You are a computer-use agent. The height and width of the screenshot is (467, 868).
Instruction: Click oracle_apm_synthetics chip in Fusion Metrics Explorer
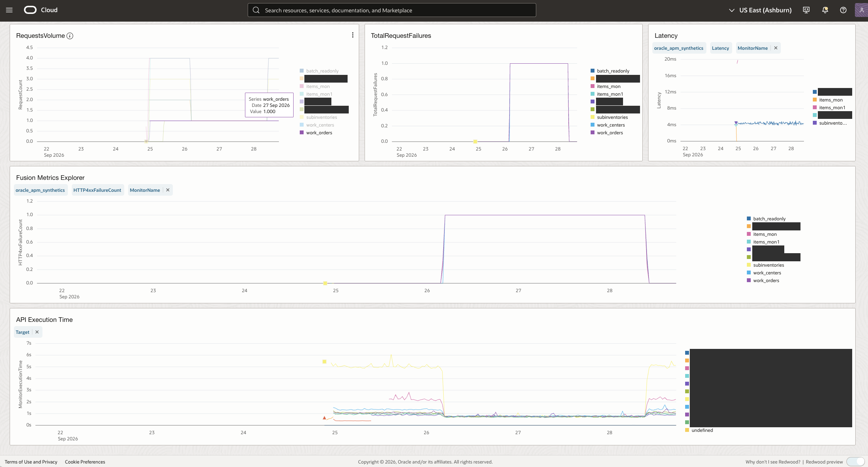40,190
